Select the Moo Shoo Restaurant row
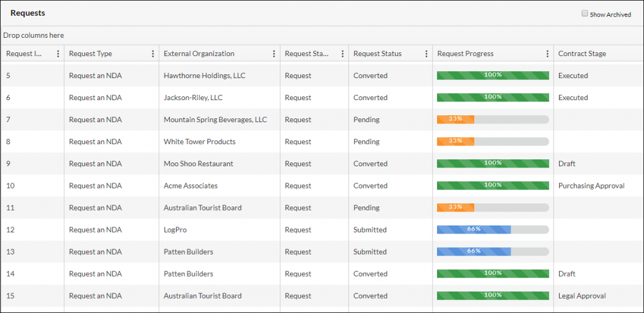This screenshot has height=313, width=644. click(322, 164)
